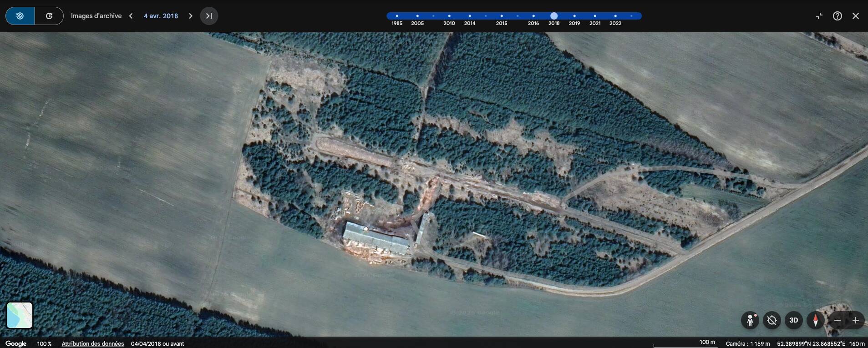This screenshot has width=868, height=348.
Task: Click the coordinates 52.389899°N 23.868552°E
Action: 811,343
